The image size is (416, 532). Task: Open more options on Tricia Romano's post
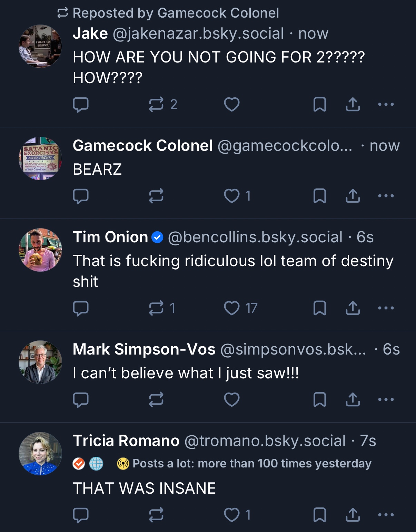386,515
